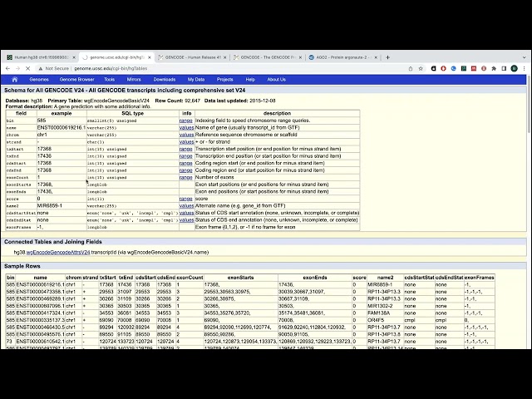Click the UCSC home icon in blue bar

[15, 80]
